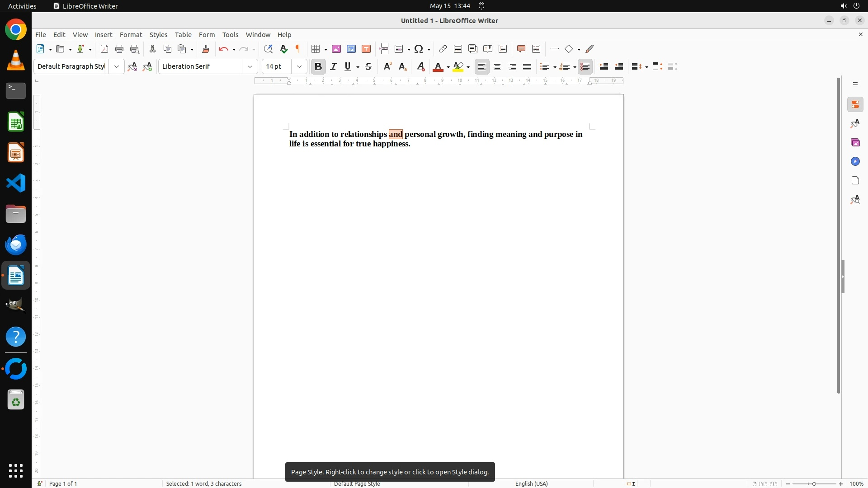The width and height of the screenshot is (868, 488).
Task: Open the Tools menu
Action: (230, 35)
